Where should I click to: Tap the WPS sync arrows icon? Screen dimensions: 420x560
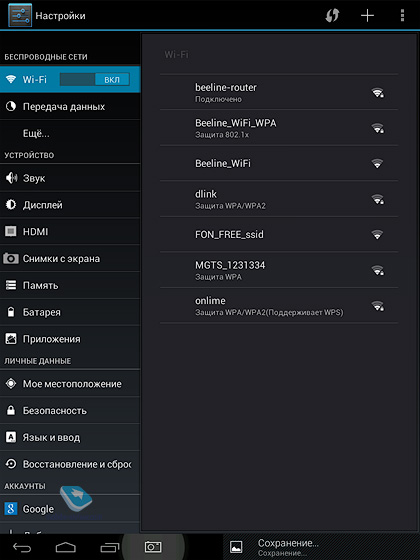[332, 16]
